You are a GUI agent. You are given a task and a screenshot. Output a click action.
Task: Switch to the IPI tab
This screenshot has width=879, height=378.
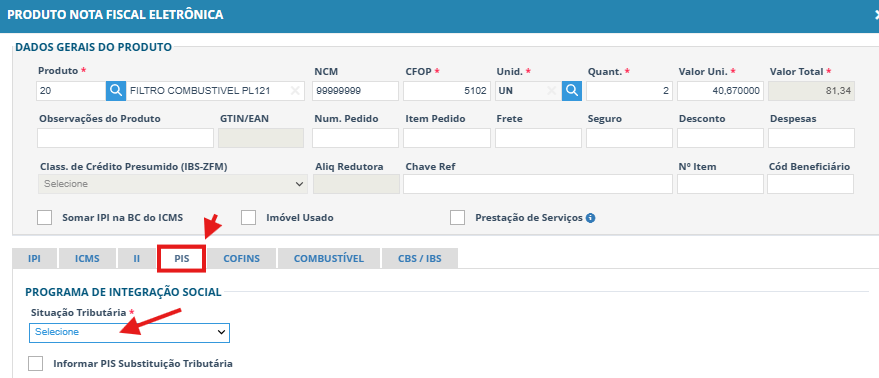pos(34,259)
